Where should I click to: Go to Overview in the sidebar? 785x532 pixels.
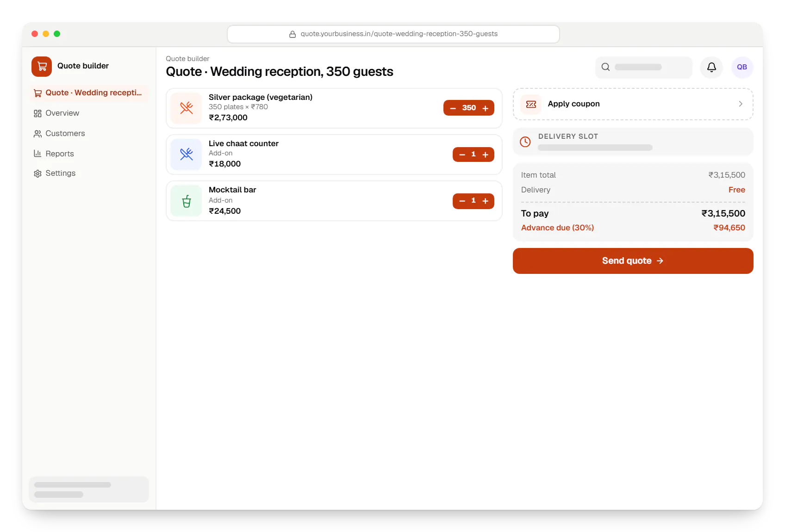pyautogui.click(x=89, y=113)
